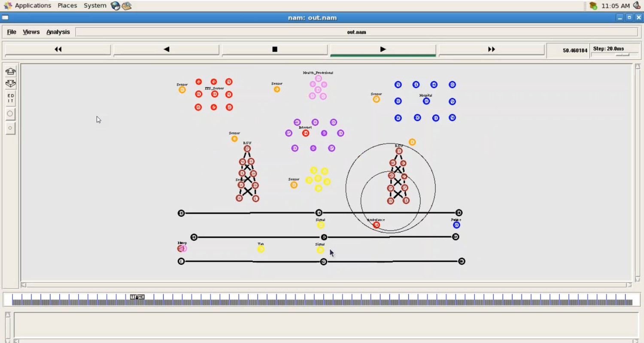Image resolution: width=644 pixels, height=343 pixels.
Task: Play the animation forward
Action: [x=383, y=49]
